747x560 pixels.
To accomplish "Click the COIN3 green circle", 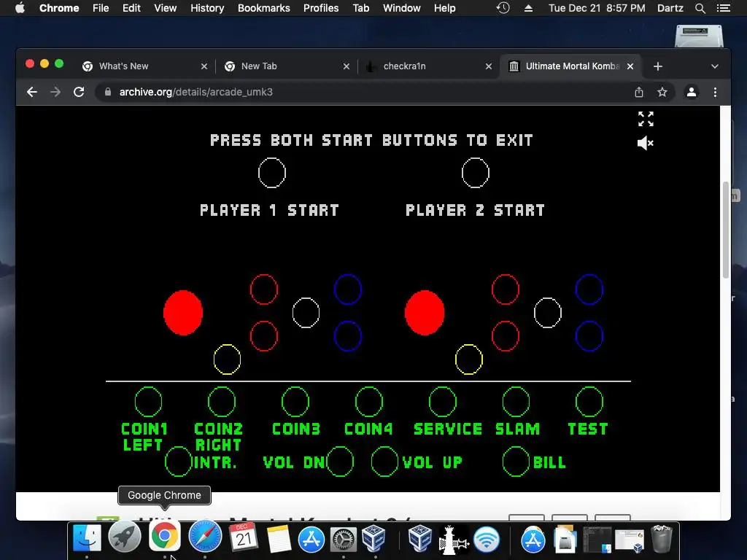I will (295, 402).
